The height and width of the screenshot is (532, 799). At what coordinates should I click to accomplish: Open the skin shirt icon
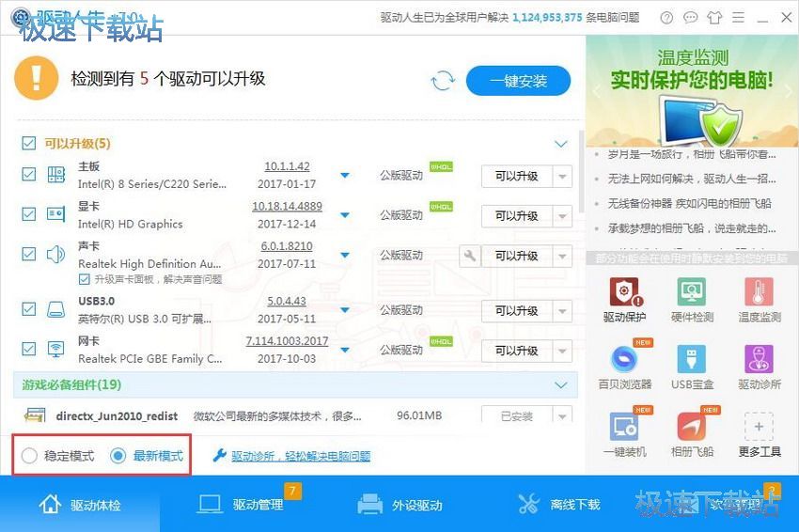click(x=714, y=18)
